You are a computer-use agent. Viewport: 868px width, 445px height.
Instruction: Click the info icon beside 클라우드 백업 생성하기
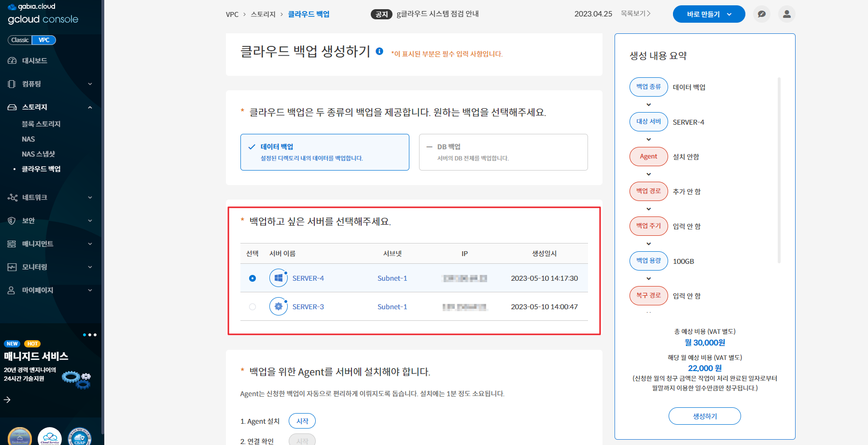coord(379,51)
